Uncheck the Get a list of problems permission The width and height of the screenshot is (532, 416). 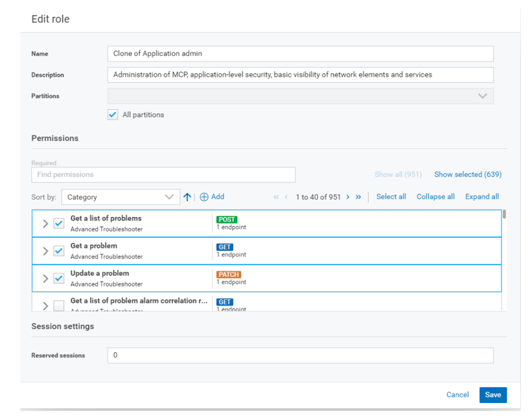pyautogui.click(x=59, y=223)
